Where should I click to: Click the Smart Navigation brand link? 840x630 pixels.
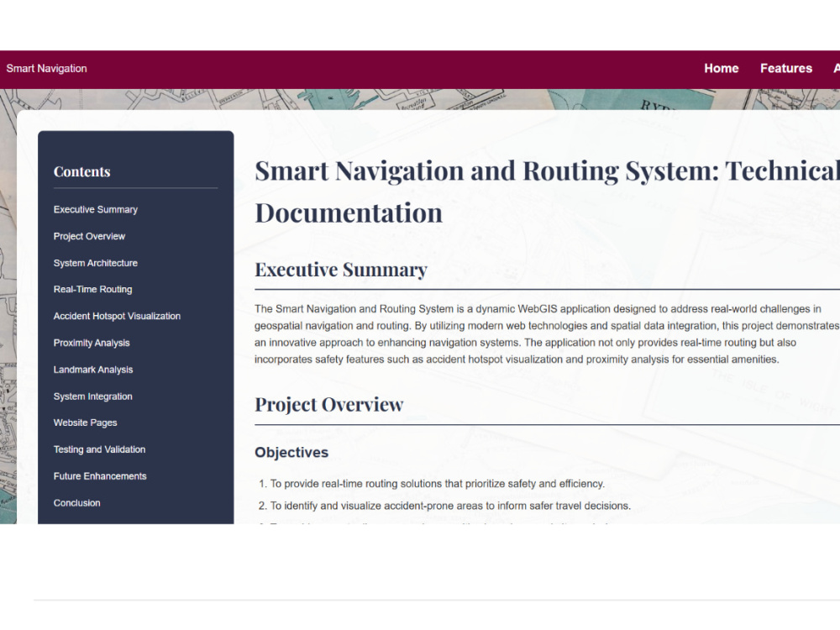[x=46, y=69]
